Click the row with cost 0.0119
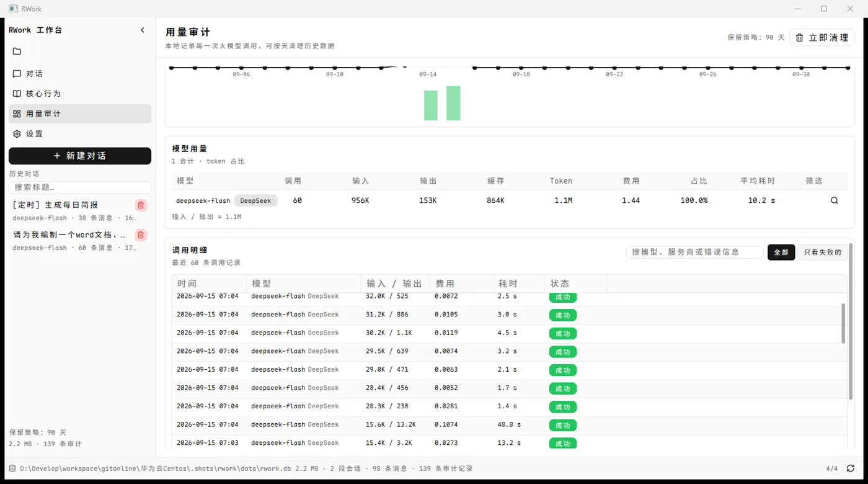 coord(510,333)
